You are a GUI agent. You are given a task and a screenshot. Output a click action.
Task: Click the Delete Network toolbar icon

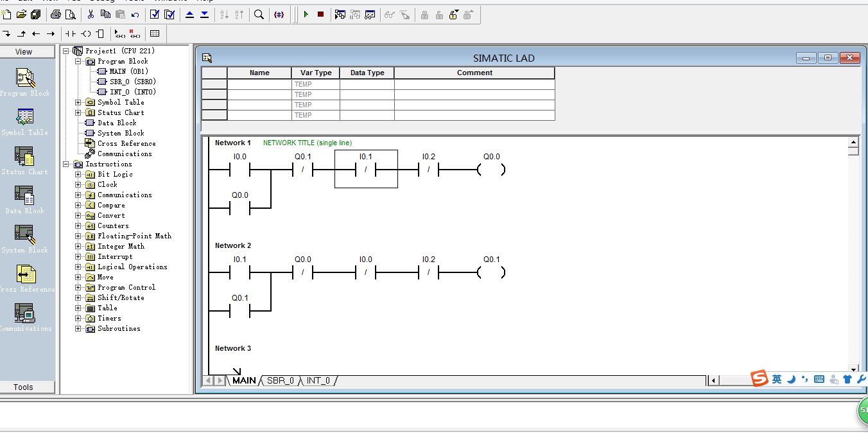[x=135, y=33]
